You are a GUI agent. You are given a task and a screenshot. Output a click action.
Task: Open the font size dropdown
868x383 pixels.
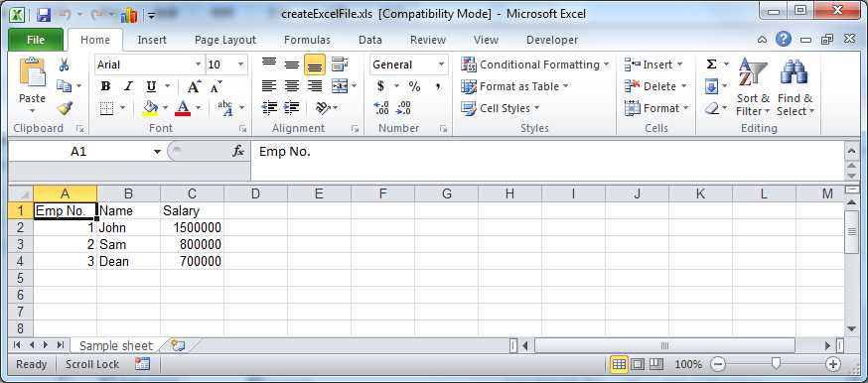tap(240, 64)
